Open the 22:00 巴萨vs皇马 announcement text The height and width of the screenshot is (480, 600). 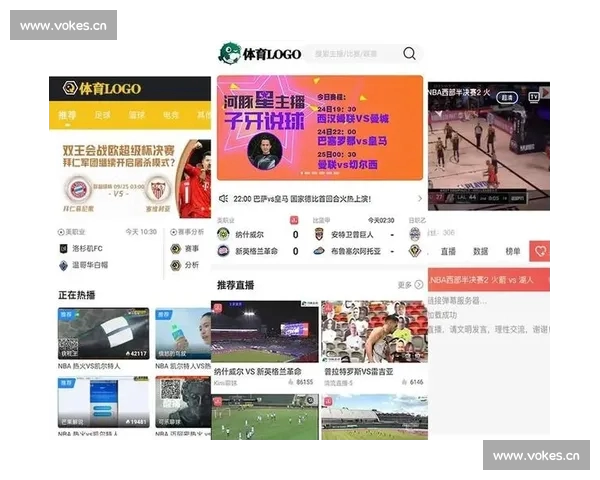(302, 199)
